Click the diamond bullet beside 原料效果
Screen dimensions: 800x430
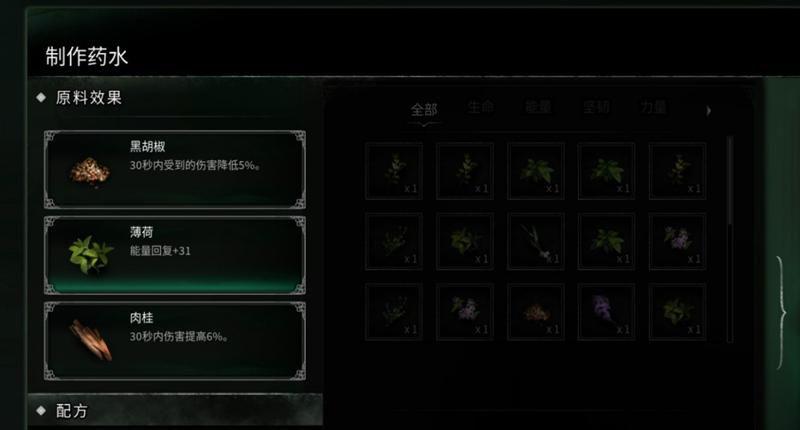[x=41, y=97]
